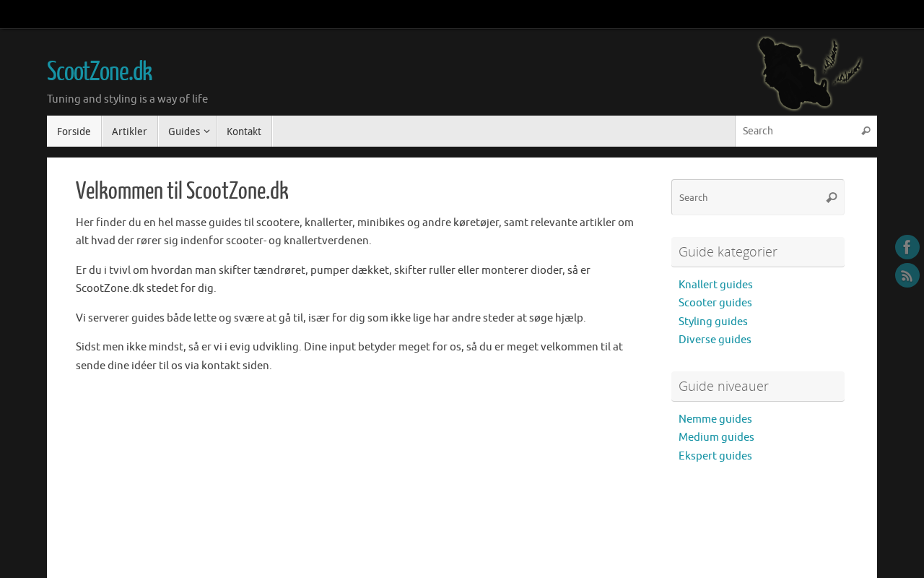Click the 'Guide kategorier' widget heading

758,252
